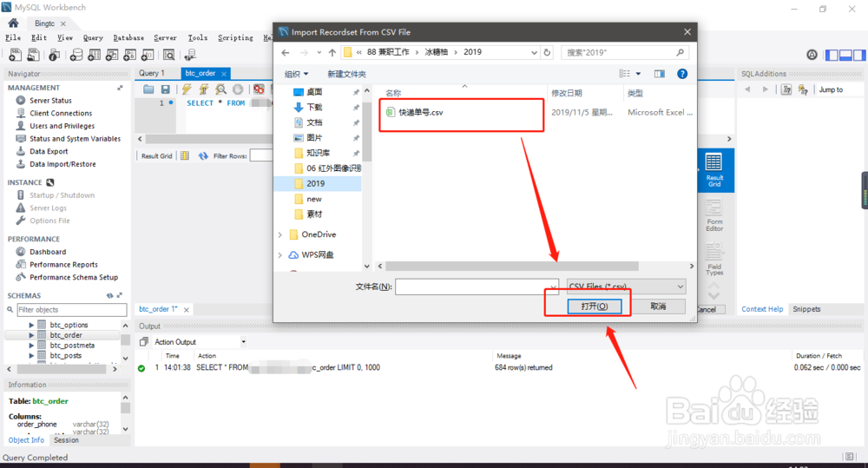Open Client Connections in Navigator
Image resolution: width=868 pixels, height=468 pixels.
(61, 113)
